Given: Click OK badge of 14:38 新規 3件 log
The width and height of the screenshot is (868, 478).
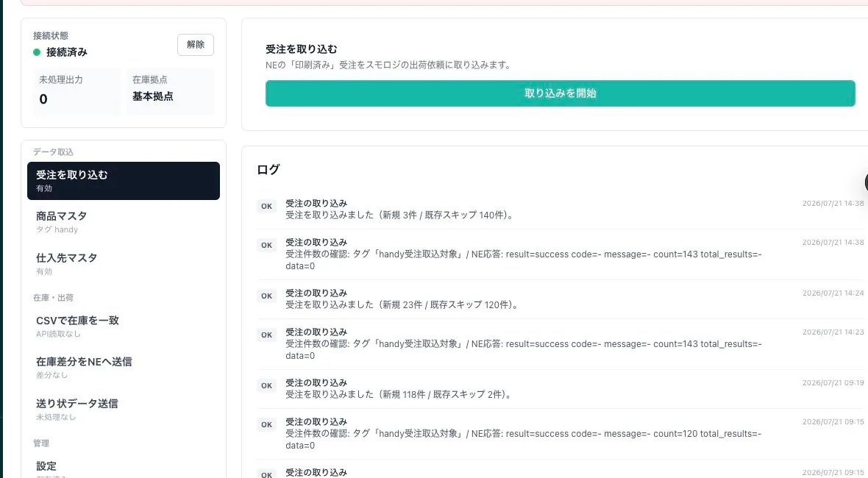Looking at the screenshot, I should 267,207.
